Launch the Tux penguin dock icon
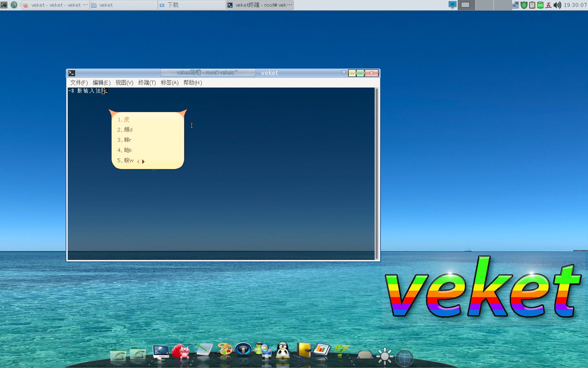This screenshot has height=368, width=588. (x=283, y=350)
